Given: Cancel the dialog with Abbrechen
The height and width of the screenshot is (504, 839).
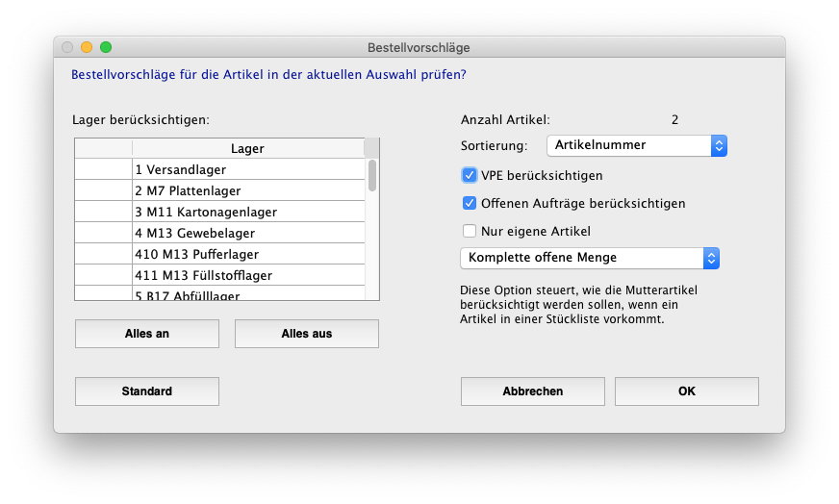Looking at the screenshot, I should [532, 391].
